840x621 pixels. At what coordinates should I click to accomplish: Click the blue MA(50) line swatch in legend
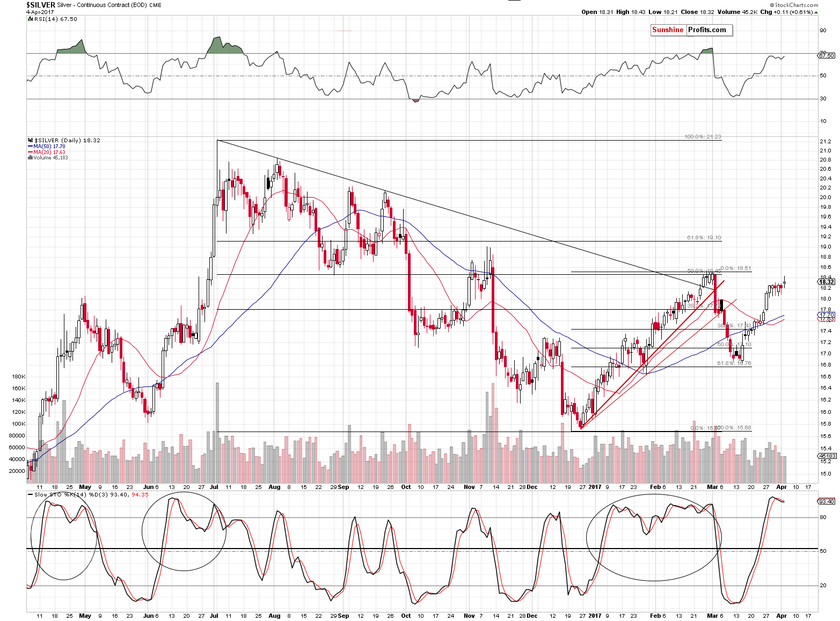pyautogui.click(x=30, y=147)
